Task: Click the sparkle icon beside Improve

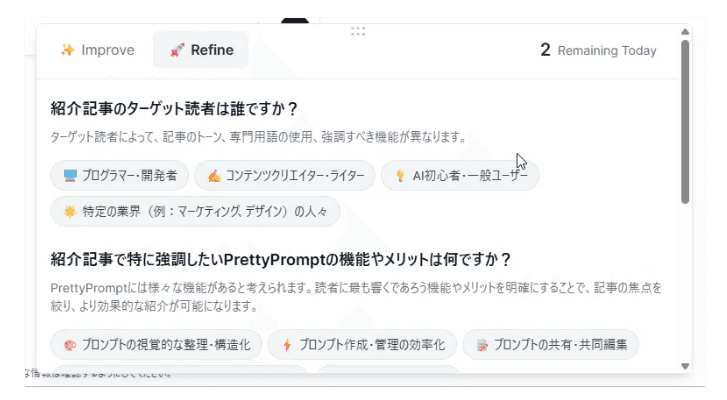Action: (68, 50)
